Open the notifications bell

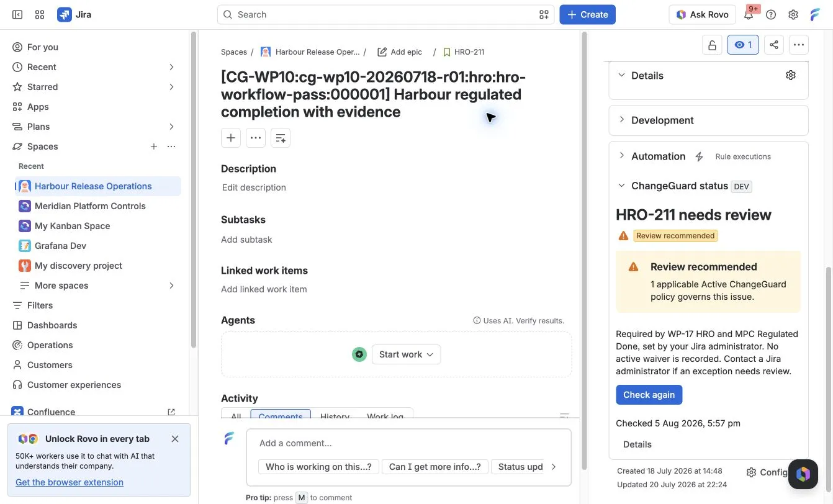pos(749,14)
